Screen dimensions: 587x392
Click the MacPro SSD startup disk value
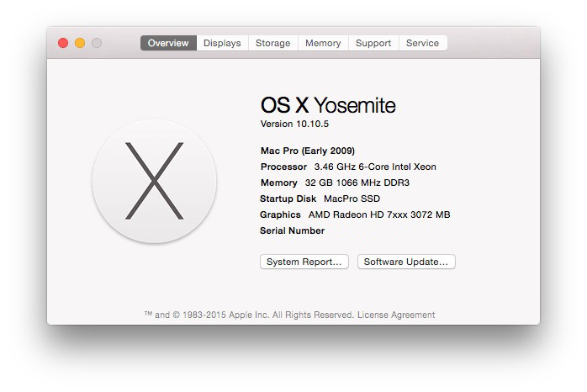click(x=352, y=199)
